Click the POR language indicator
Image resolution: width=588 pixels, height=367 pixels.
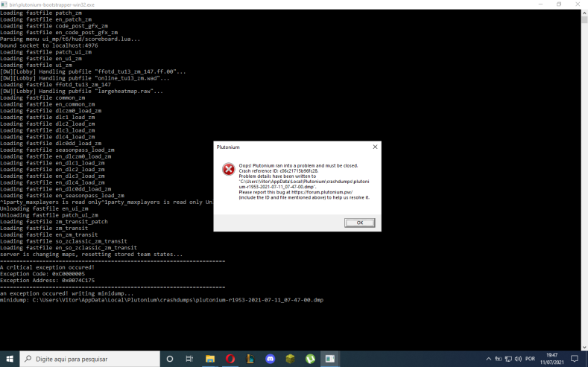point(530,359)
